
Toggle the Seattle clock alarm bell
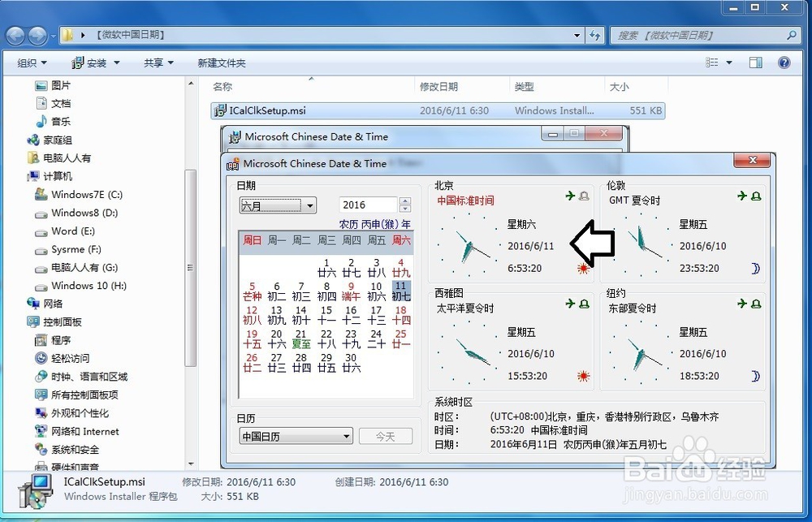coord(584,304)
